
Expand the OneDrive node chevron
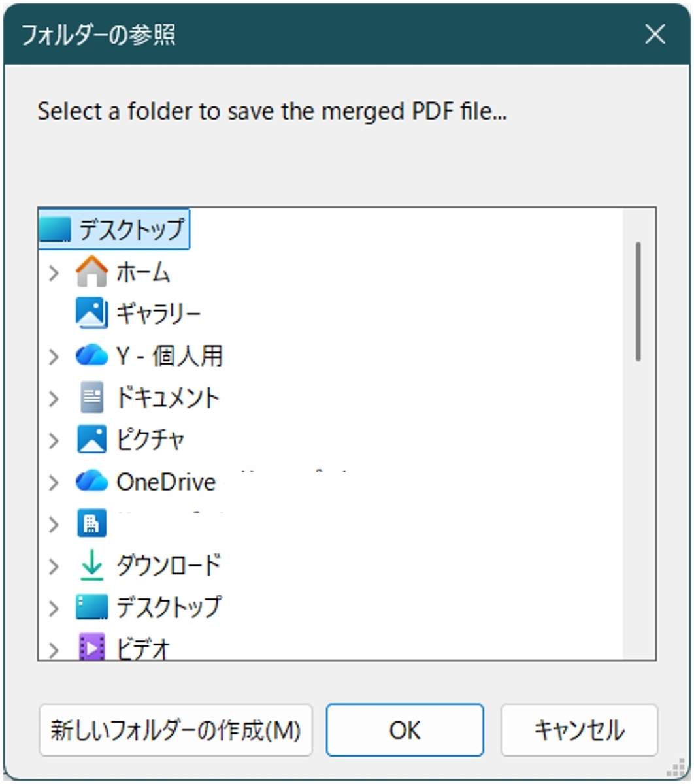54,482
